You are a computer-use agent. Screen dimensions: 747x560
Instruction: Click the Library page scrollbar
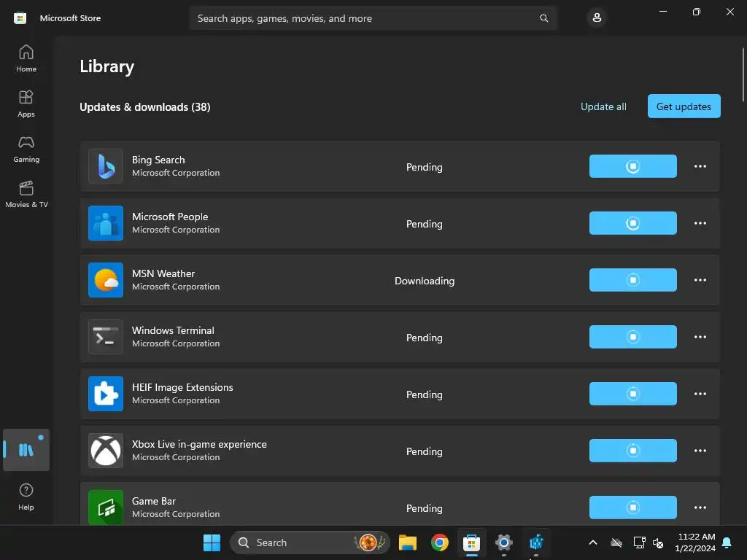tap(743, 74)
